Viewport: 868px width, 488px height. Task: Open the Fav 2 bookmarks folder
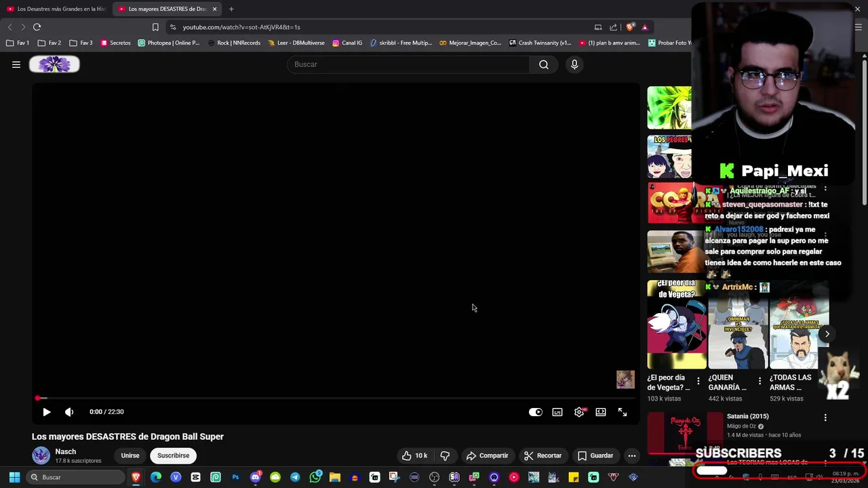(50, 43)
